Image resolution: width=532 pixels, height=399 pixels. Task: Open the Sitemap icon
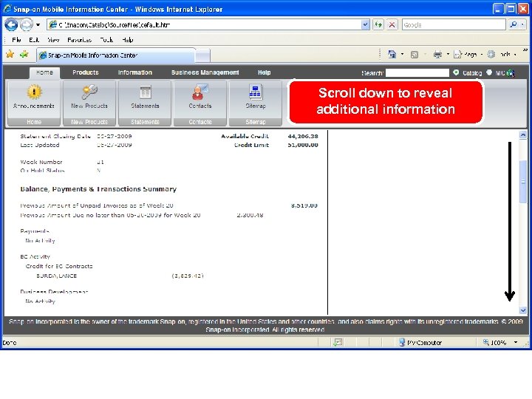[x=256, y=92]
